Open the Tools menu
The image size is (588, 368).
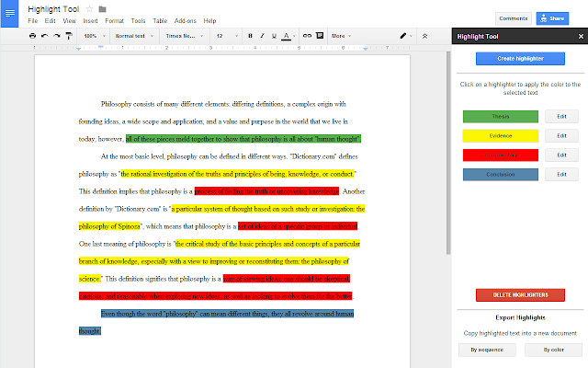(x=138, y=20)
